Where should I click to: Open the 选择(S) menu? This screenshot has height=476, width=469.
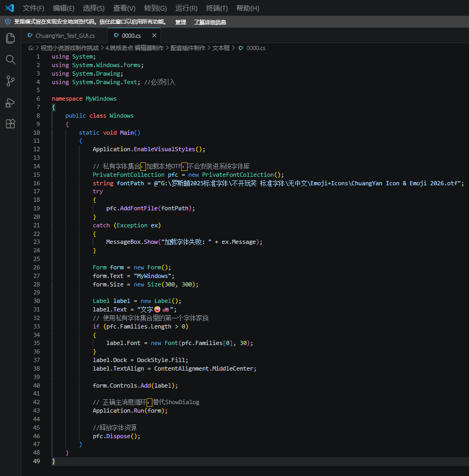94,8
